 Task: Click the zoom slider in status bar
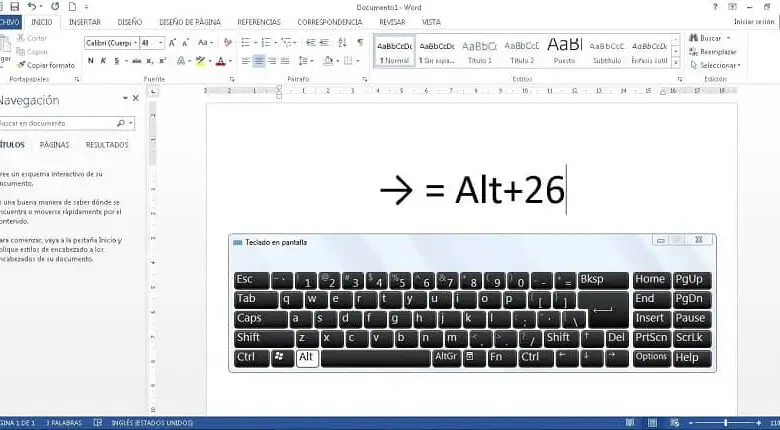725,423
